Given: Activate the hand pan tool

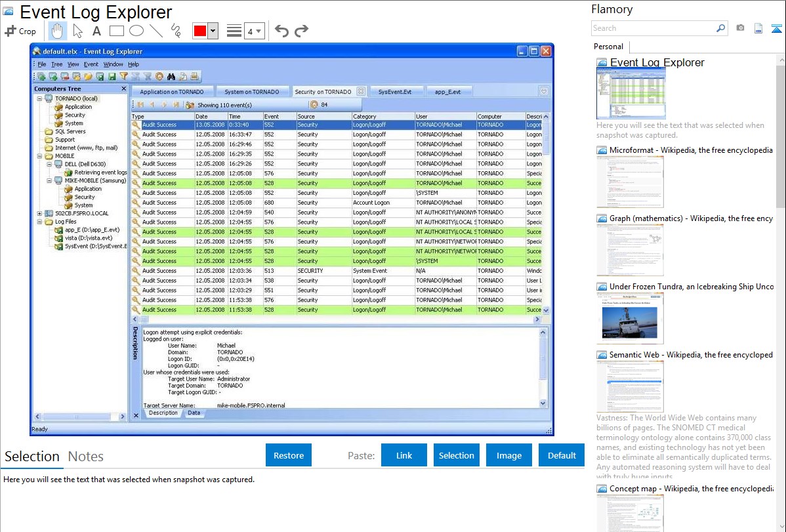Looking at the screenshot, I should pos(56,31).
